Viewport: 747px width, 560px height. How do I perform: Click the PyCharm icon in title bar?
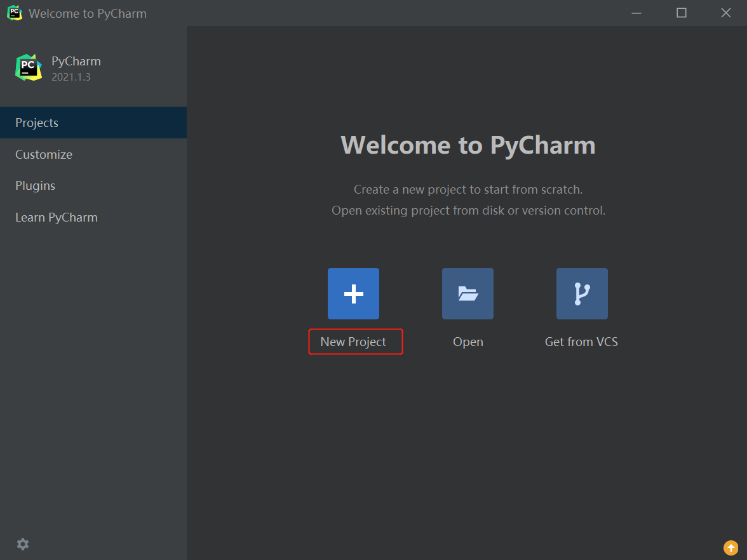pos(15,13)
